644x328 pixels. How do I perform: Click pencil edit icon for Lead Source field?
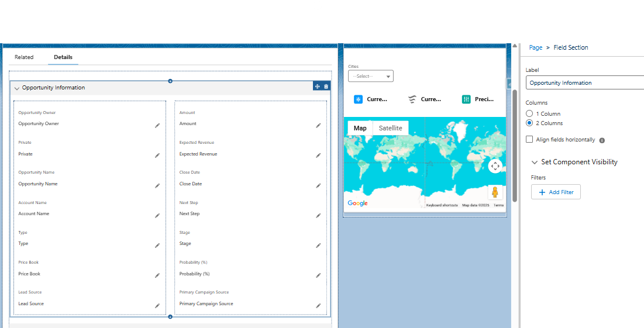coord(157,305)
